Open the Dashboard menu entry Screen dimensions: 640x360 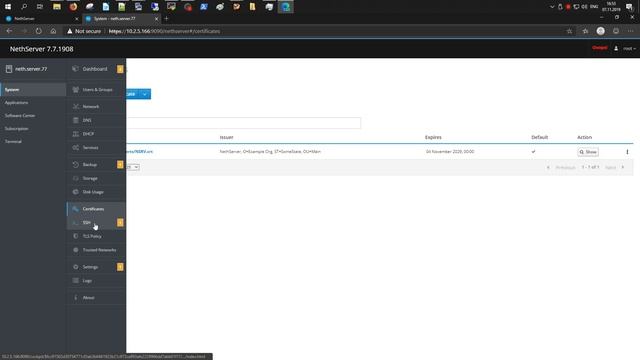pos(95,69)
